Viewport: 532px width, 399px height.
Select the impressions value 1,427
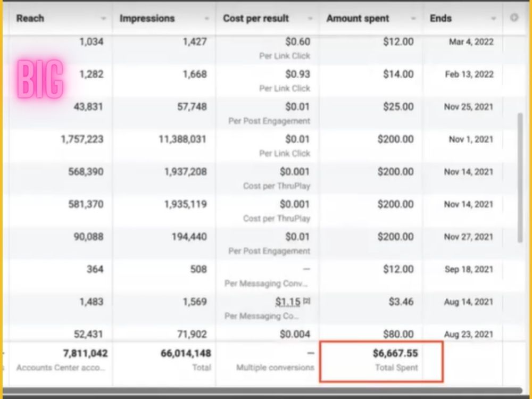195,41
